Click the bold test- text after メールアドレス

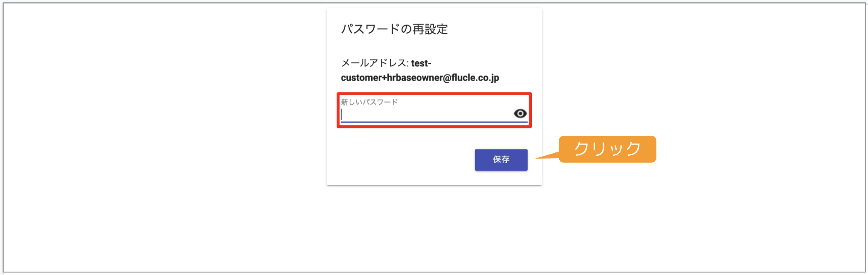point(421,63)
